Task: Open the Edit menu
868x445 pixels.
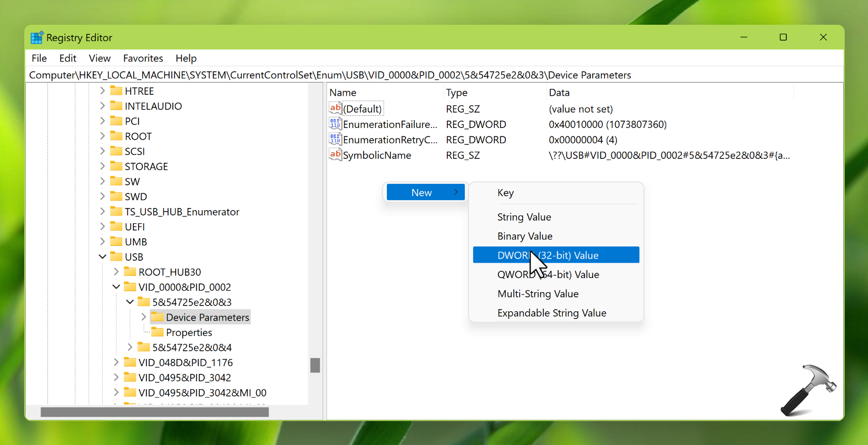Action: click(67, 58)
